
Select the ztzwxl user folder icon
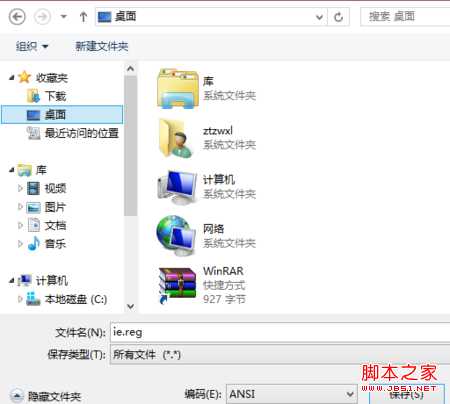(x=176, y=138)
